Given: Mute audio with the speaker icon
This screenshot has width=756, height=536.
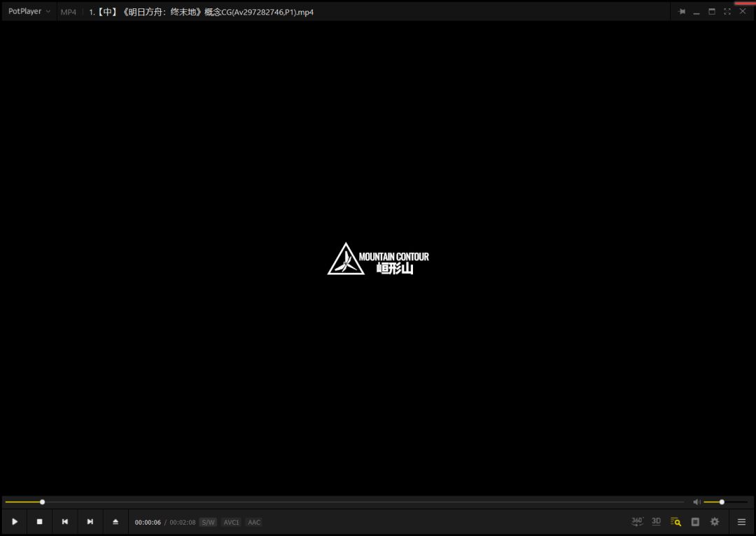Looking at the screenshot, I should [x=696, y=502].
